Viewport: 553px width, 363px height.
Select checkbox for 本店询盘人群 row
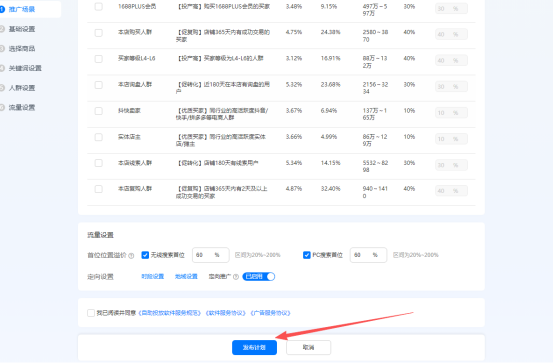pyautogui.click(x=99, y=85)
